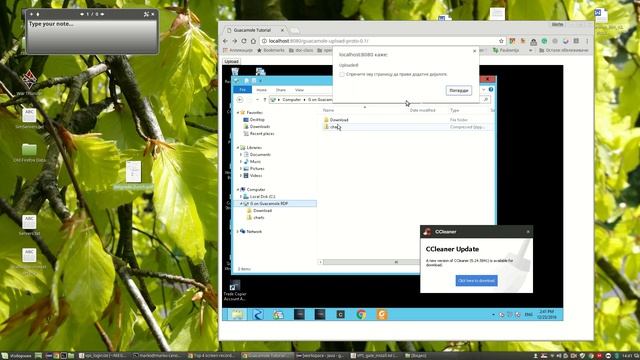Show hidden remote tray icons arrow
This screenshot has height=360, width=640.
493,315
